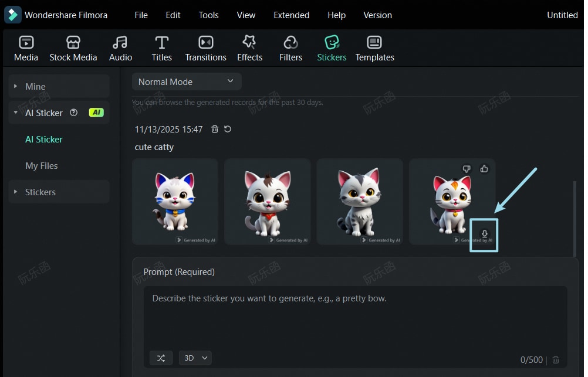
Task: Click the green AI badge
Action: (x=96, y=113)
